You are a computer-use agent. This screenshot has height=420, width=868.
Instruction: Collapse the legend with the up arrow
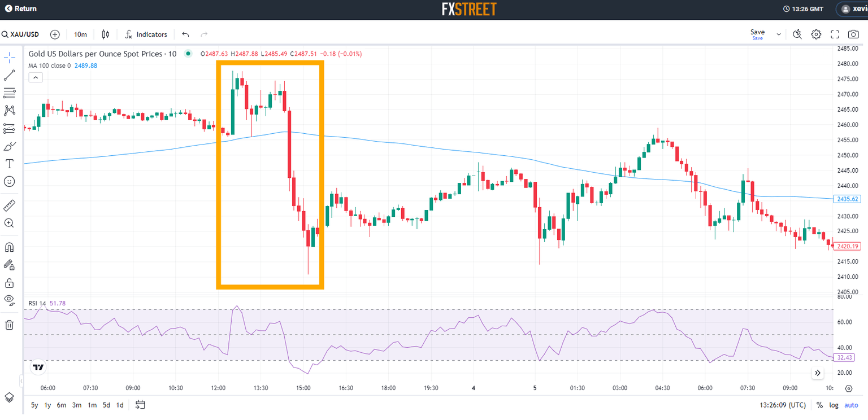pos(36,77)
